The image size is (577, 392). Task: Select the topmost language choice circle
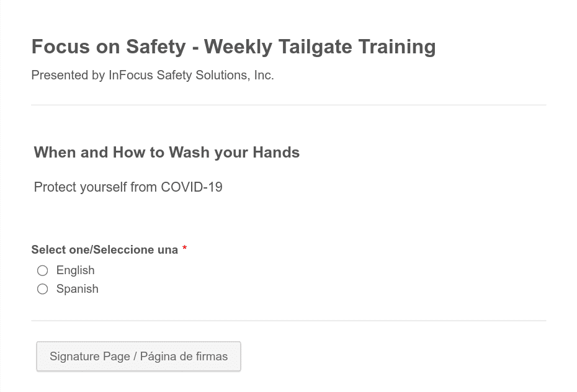point(42,270)
